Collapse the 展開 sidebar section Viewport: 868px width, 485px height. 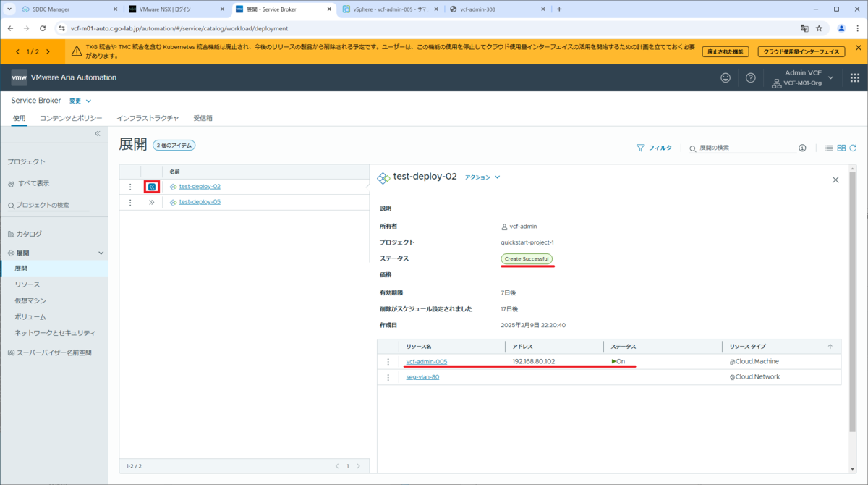click(101, 253)
